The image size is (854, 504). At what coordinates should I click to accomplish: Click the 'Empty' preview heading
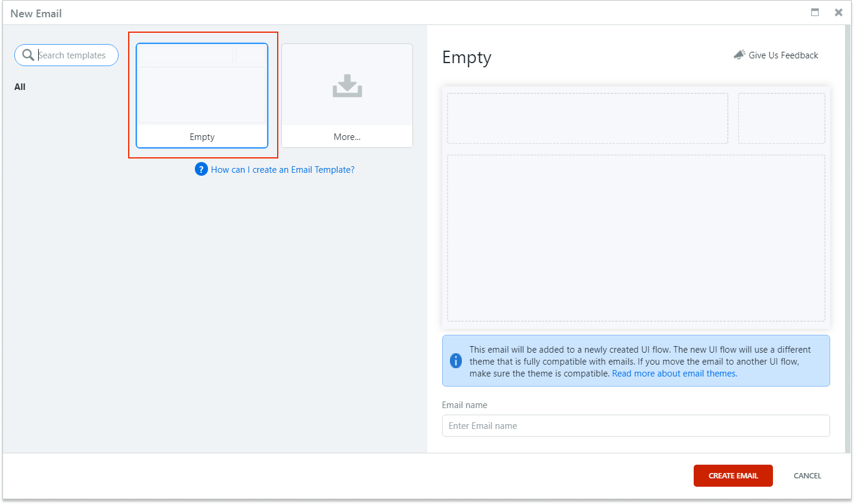click(467, 58)
